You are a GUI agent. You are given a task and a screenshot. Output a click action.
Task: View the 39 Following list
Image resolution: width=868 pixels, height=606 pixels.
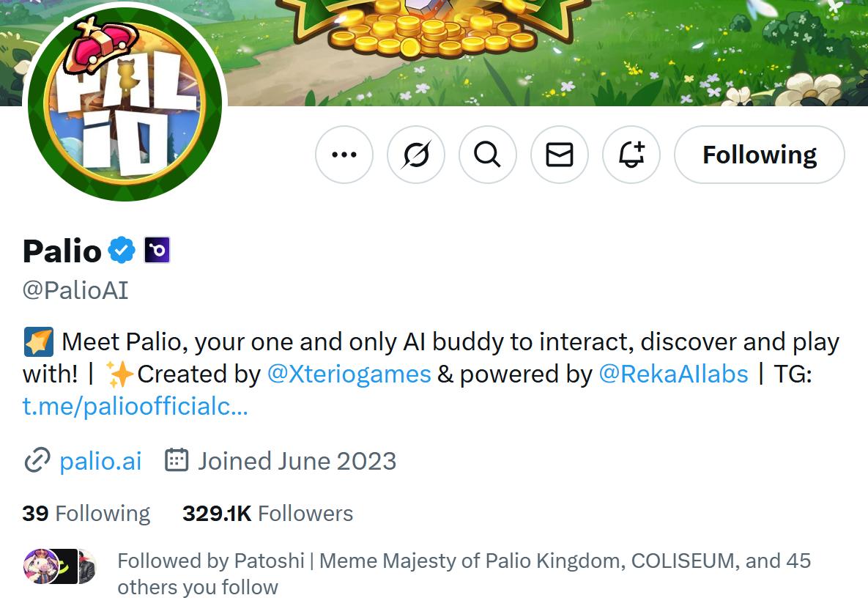pos(85,513)
